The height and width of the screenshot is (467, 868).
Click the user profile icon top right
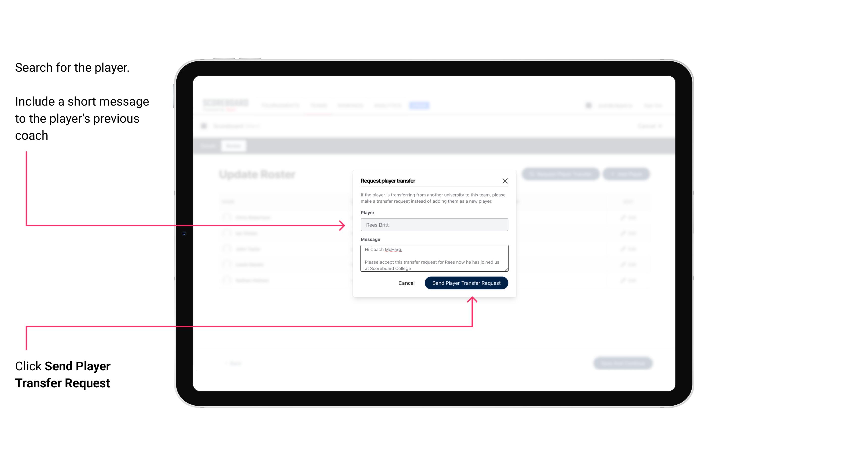[588, 105]
